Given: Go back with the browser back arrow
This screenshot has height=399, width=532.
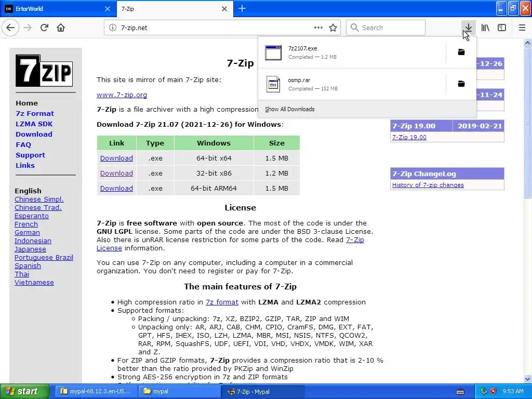Looking at the screenshot, I should tap(10, 28).
